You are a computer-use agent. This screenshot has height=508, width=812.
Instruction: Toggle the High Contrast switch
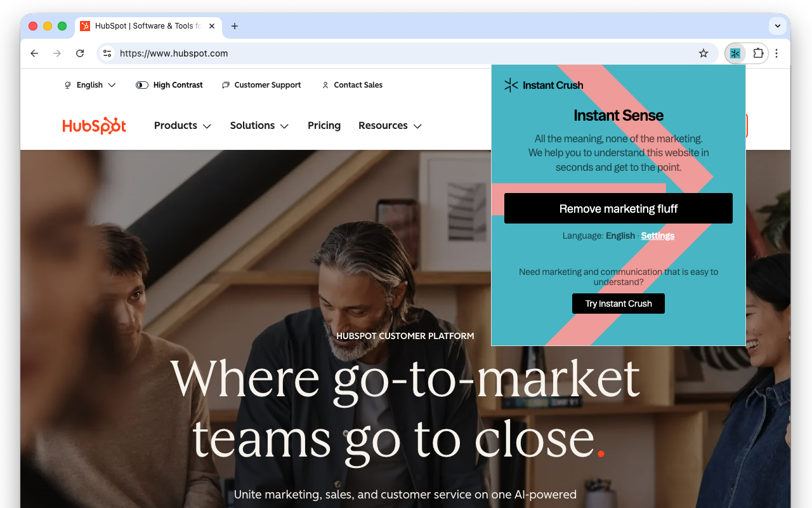coord(142,85)
